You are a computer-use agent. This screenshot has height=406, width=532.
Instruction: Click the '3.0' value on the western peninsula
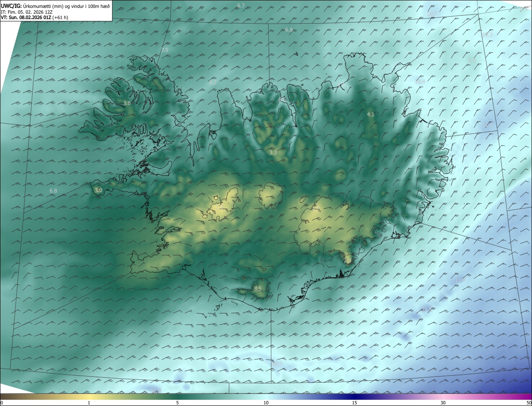98,191
